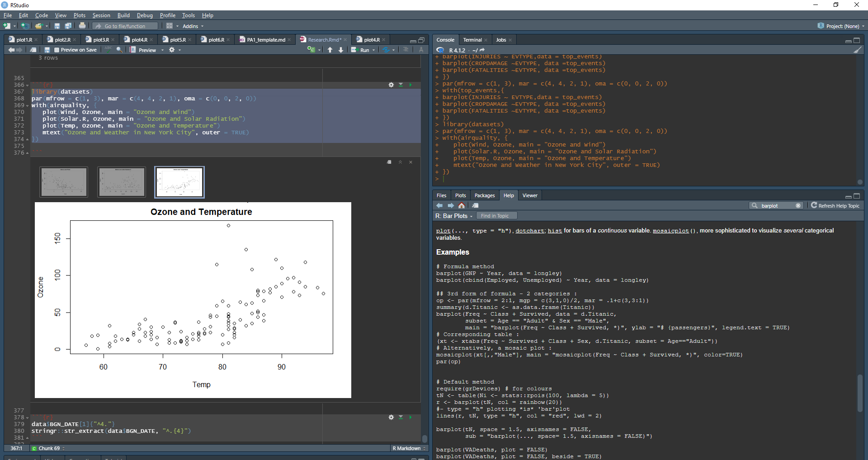
Task: Expand the Preview options dropdown
Action: tap(162, 50)
